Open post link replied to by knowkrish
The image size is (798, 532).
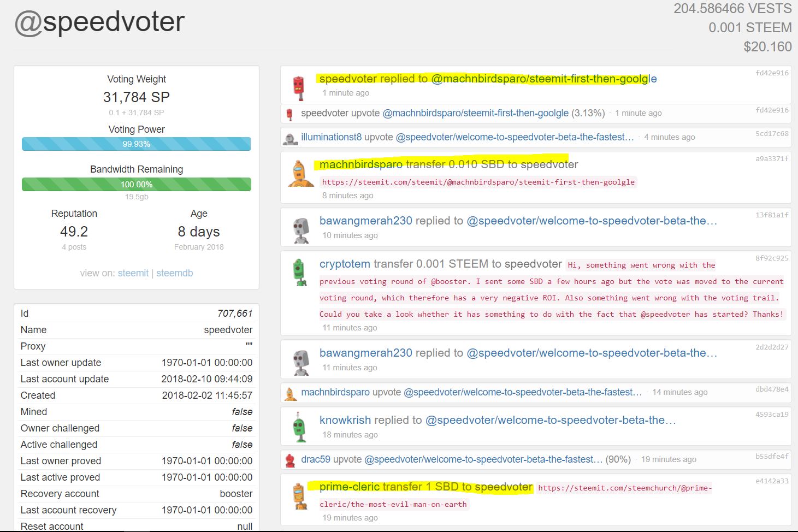pyautogui.click(x=551, y=420)
